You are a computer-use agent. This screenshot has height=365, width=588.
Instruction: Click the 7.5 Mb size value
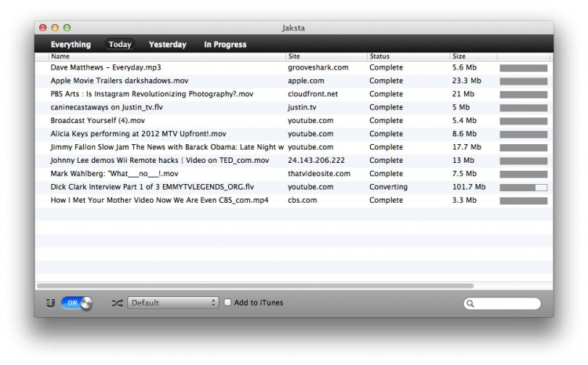point(464,174)
